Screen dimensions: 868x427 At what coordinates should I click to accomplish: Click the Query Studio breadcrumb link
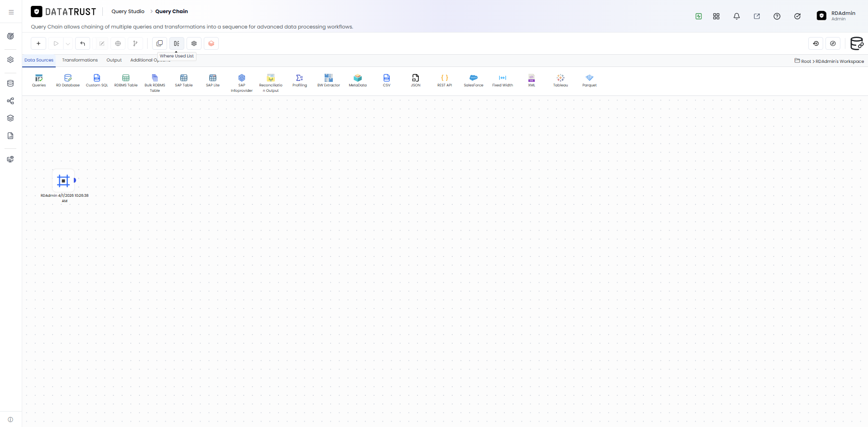click(x=128, y=11)
